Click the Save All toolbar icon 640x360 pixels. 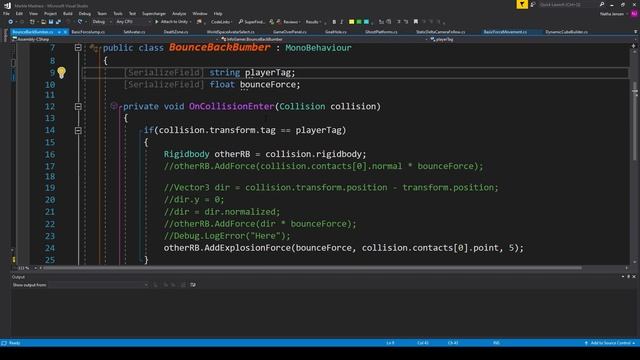(x=58, y=22)
